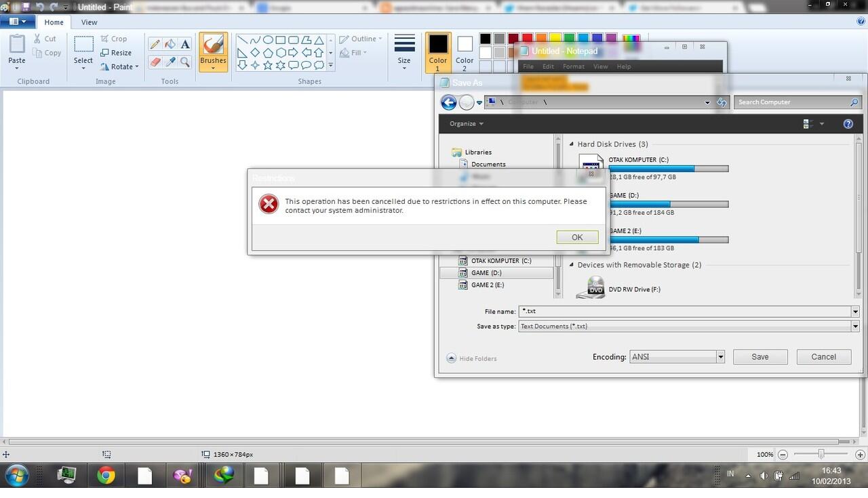Image resolution: width=868 pixels, height=498 pixels.
Task: Choose the Rectangle shape in Shapes gallery
Action: [281, 40]
